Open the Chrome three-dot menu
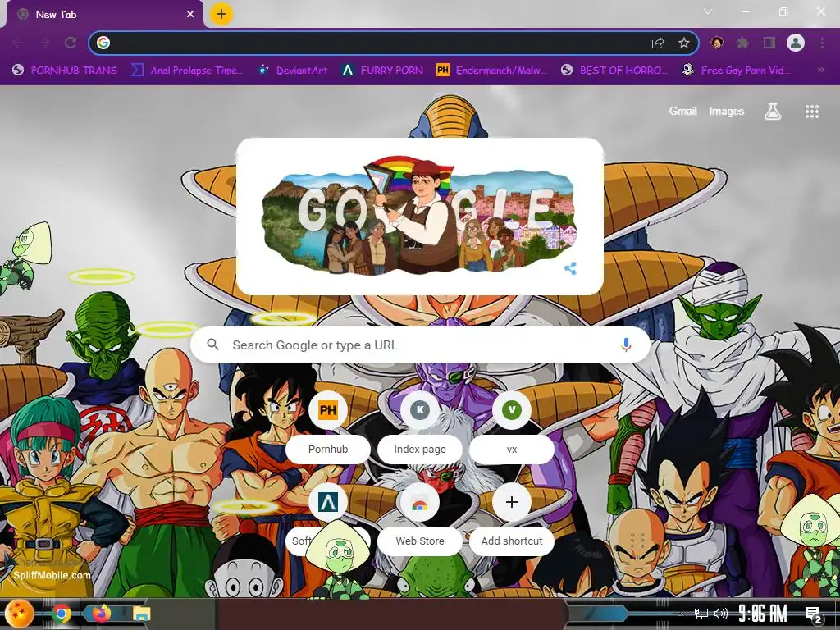 point(822,43)
